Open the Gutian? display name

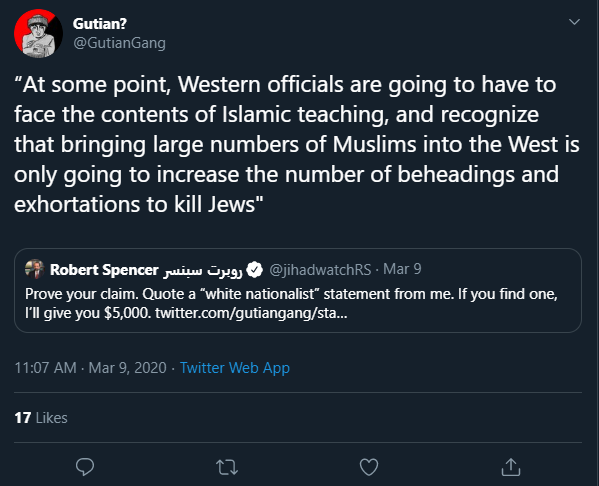[x=100, y=24]
